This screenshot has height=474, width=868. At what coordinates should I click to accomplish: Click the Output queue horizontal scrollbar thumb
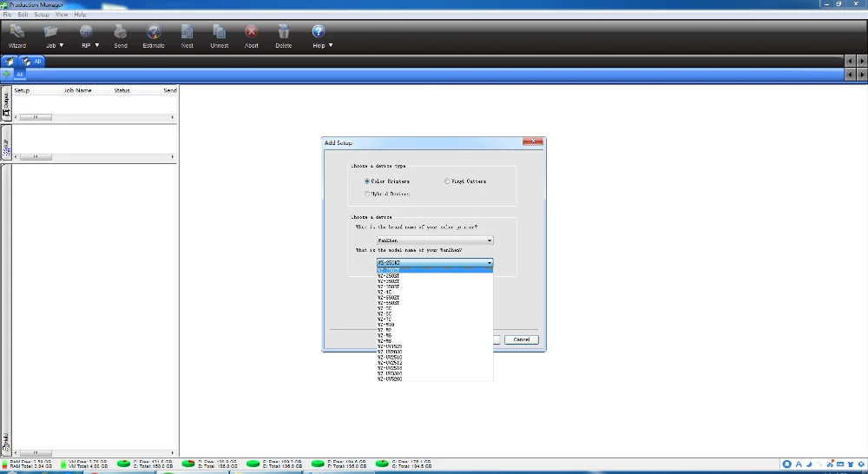point(36,117)
